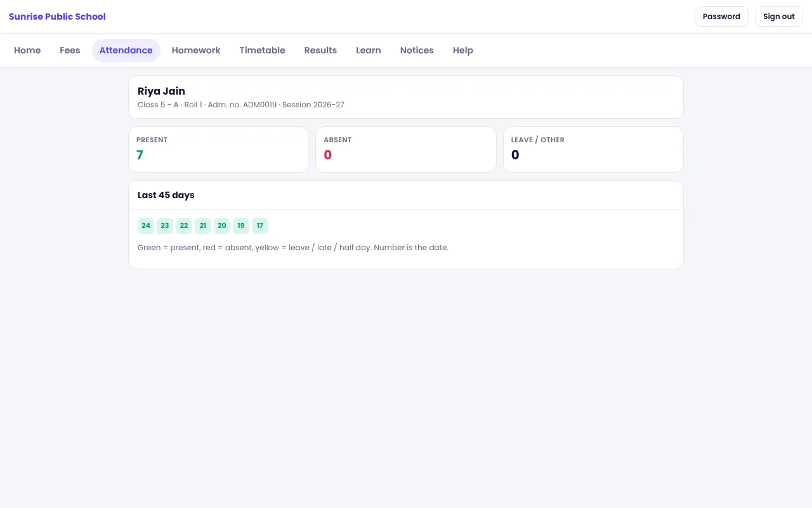Select the attendance day chip 19
Viewport: 812px width, 508px height.
click(241, 225)
